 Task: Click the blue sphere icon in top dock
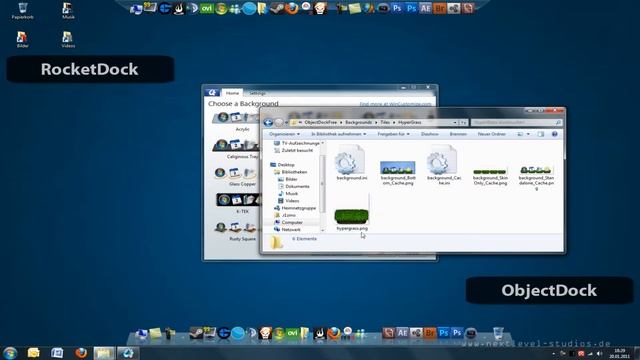point(249,8)
